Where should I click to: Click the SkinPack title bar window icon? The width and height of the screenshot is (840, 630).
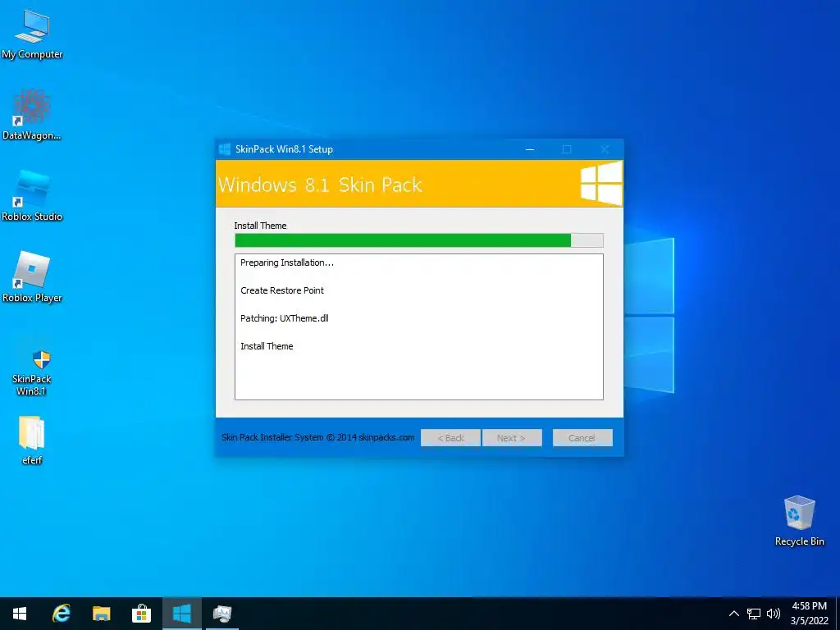tap(225, 149)
